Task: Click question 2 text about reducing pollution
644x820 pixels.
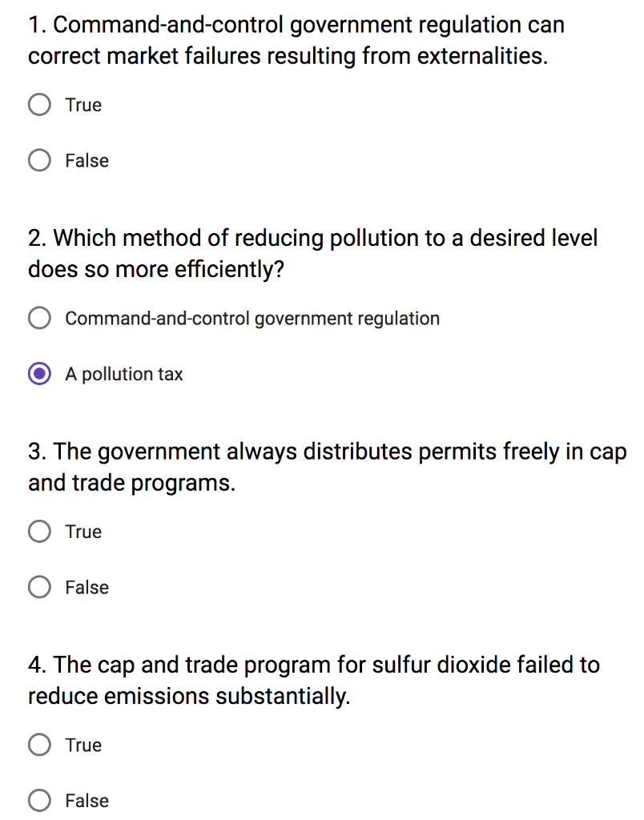Action: coord(312,253)
